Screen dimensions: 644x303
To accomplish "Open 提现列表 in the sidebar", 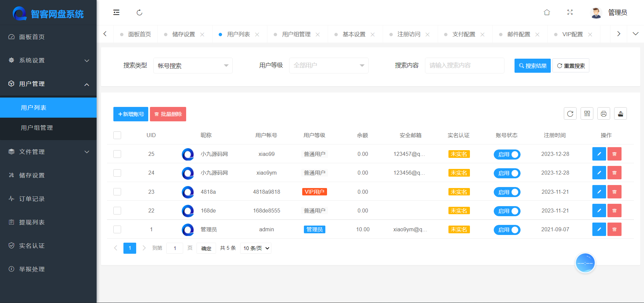I will click(48, 222).
